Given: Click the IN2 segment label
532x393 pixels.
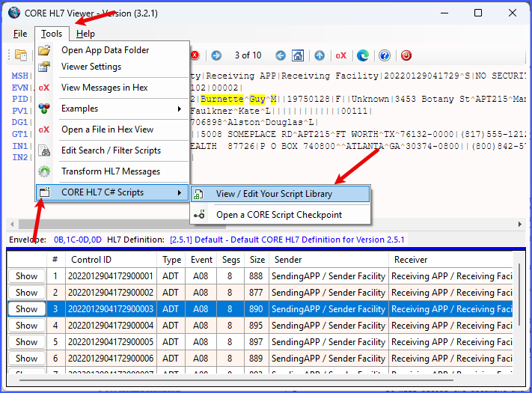Looking at the screenshot, I should [x=19, y=157].
